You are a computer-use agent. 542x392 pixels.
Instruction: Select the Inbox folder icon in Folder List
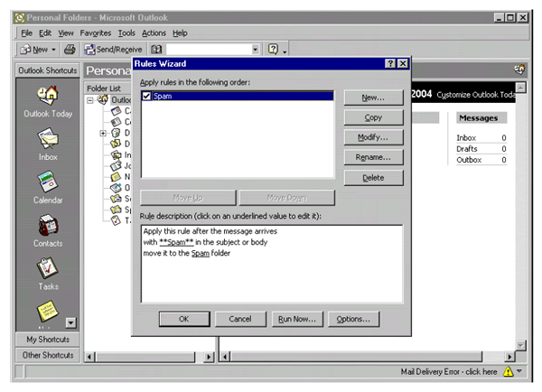pos(116,154)
